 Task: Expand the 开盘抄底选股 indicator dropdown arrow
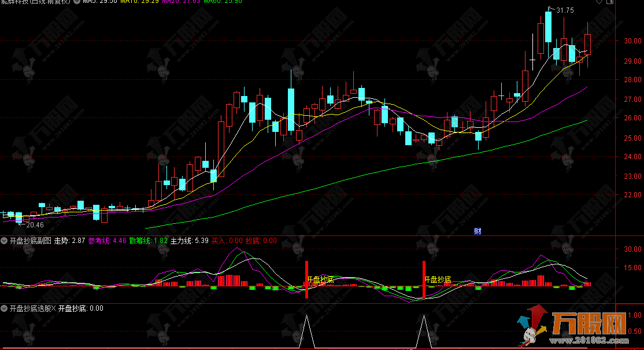4,308
